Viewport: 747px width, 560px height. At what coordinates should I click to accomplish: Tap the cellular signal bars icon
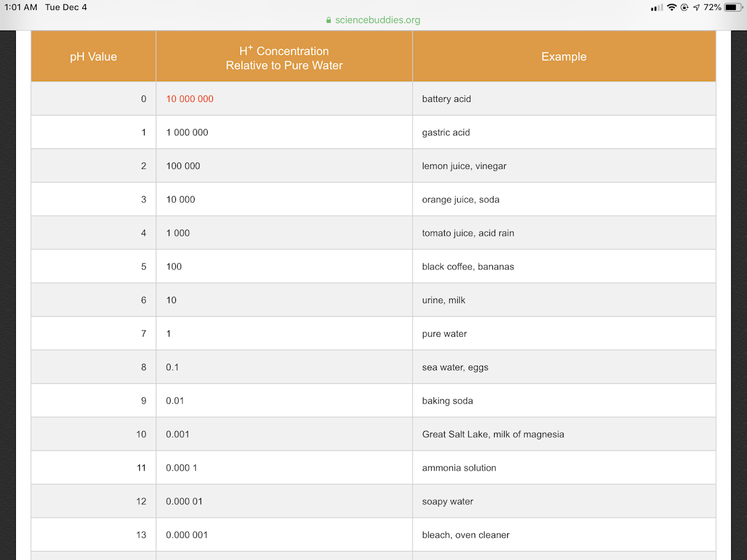(656, 8)
